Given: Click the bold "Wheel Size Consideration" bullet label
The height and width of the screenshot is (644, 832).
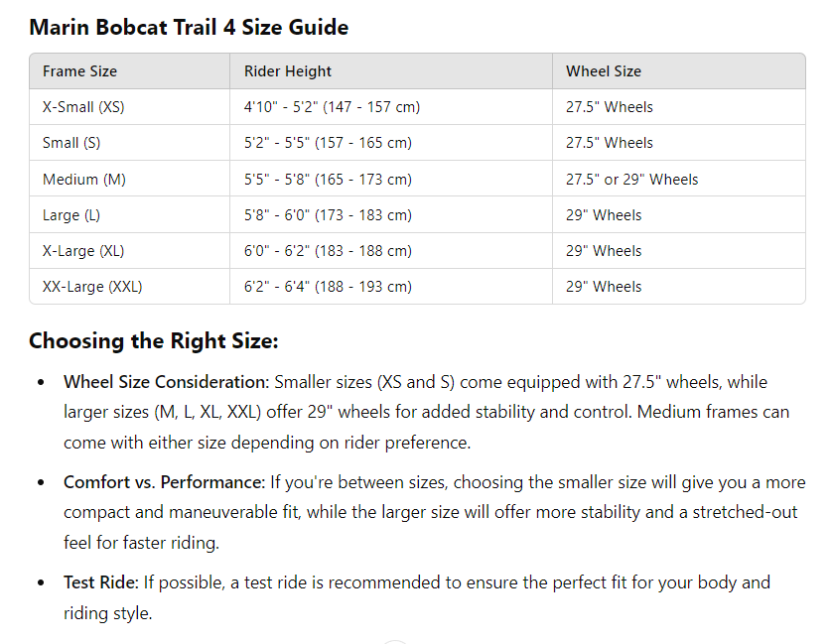Looking at the screenshot, I should 166,382.
